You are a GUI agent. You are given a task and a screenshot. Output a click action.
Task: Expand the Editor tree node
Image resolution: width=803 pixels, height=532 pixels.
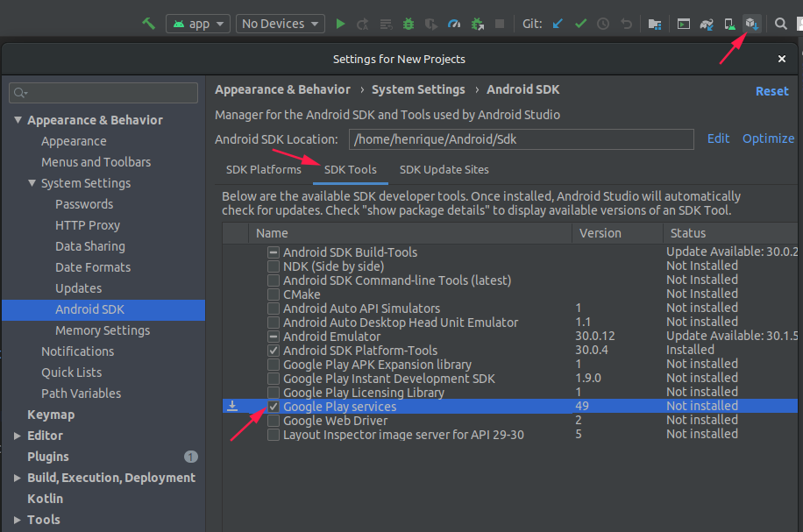18,436
